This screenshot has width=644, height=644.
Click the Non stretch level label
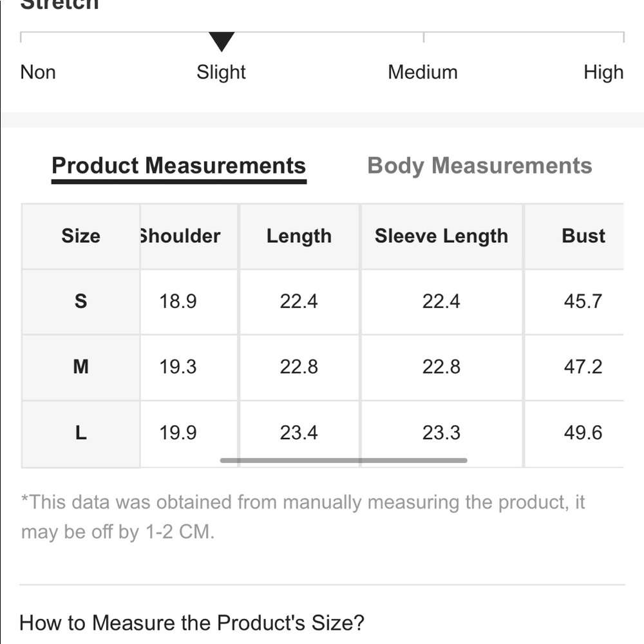pos(38,72)
